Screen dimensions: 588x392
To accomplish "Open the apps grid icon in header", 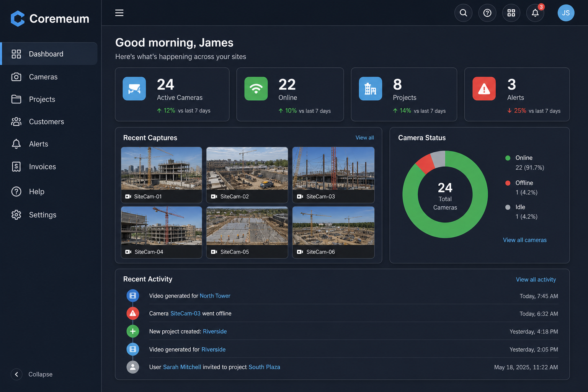I will 511,13.
